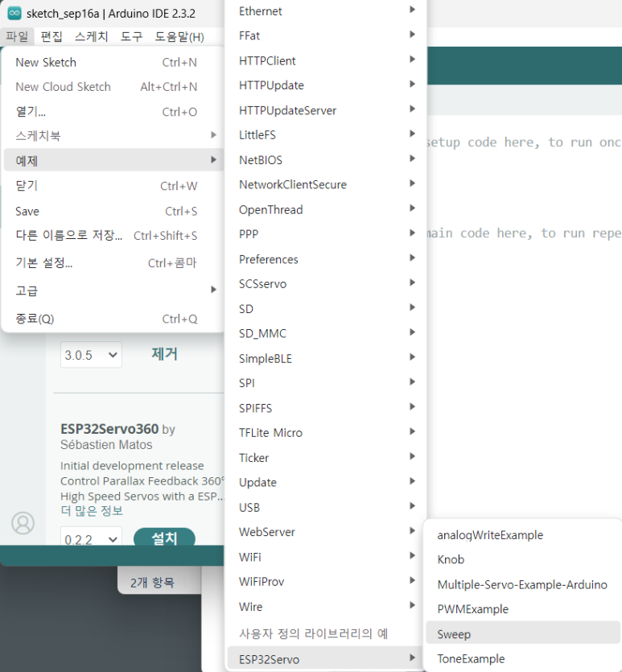Click the 2개 항목 status text
Viewport: 622px width, 672px height.
coord(153,583)
